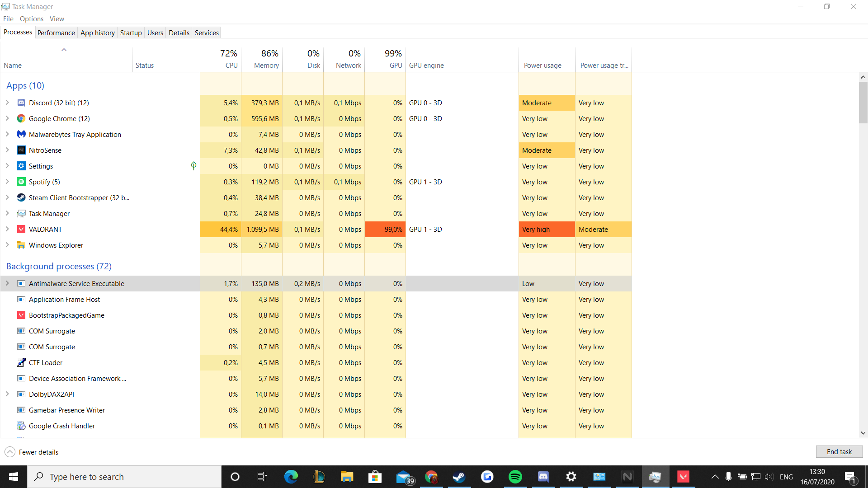Click the Settings process gear icon

(x=21, y=166)
